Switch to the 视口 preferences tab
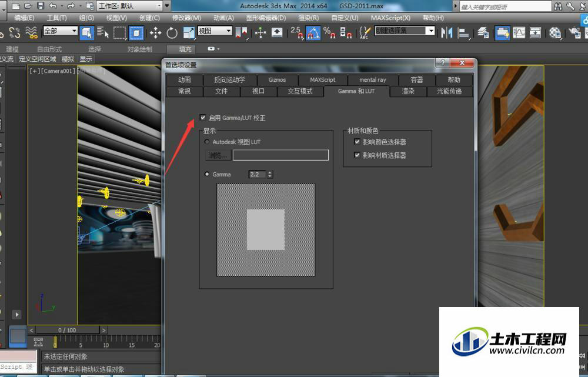588x377 pixels. (258, 91)
